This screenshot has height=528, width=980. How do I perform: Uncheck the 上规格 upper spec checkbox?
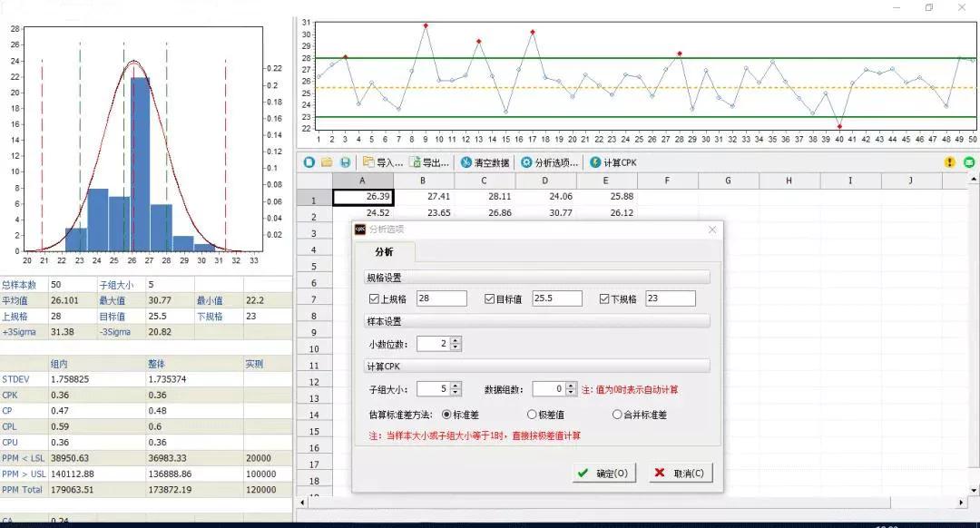[x=375, y=298]
